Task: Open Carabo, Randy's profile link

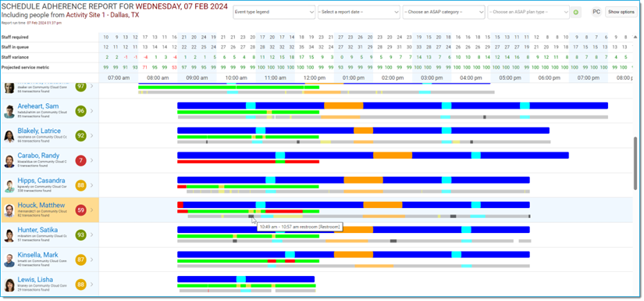Action: [38, 156]
